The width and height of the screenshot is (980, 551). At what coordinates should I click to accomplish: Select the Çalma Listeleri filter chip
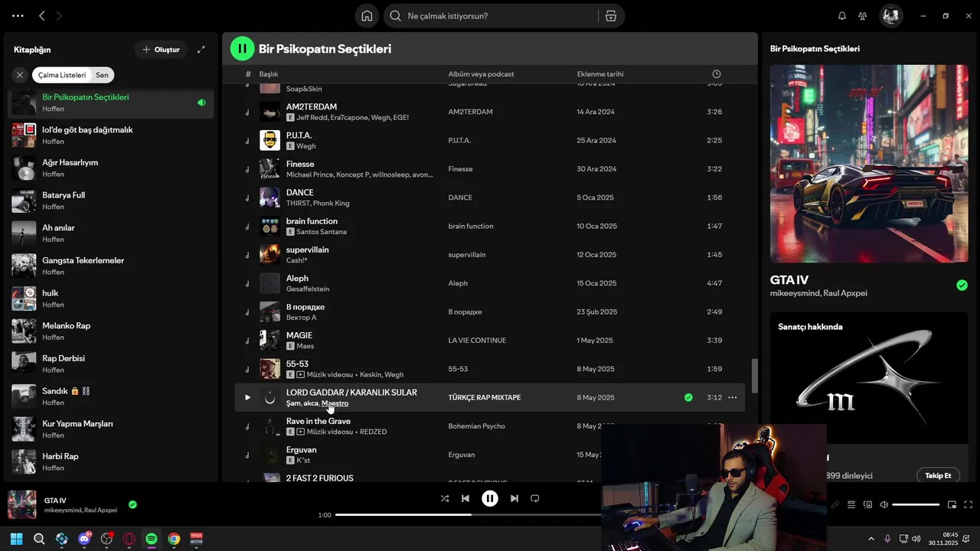click(62, 75)
